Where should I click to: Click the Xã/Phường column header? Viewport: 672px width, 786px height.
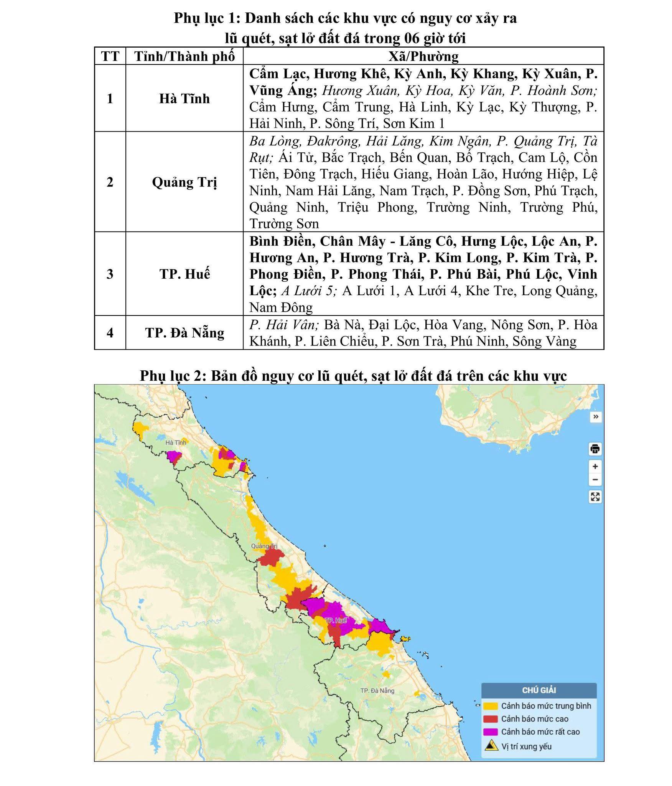coord(423,56)
